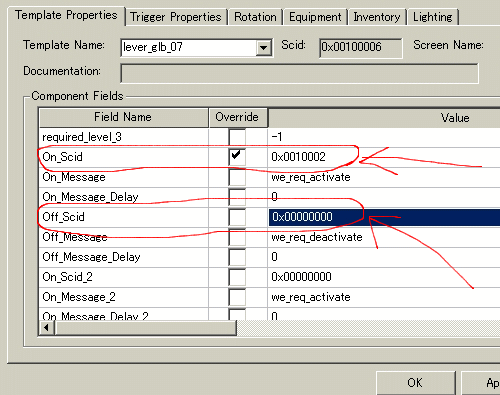The height and width of the screenshot is (395, 500).
Task: Click the Override column header
Action: 238,117
